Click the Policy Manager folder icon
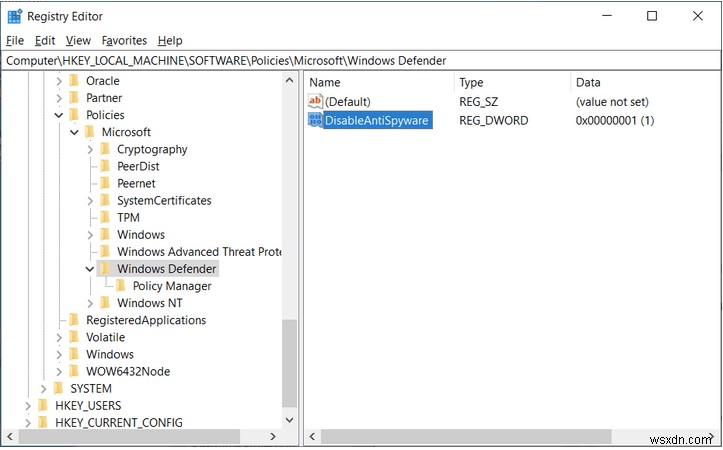 tap(121, 285)
